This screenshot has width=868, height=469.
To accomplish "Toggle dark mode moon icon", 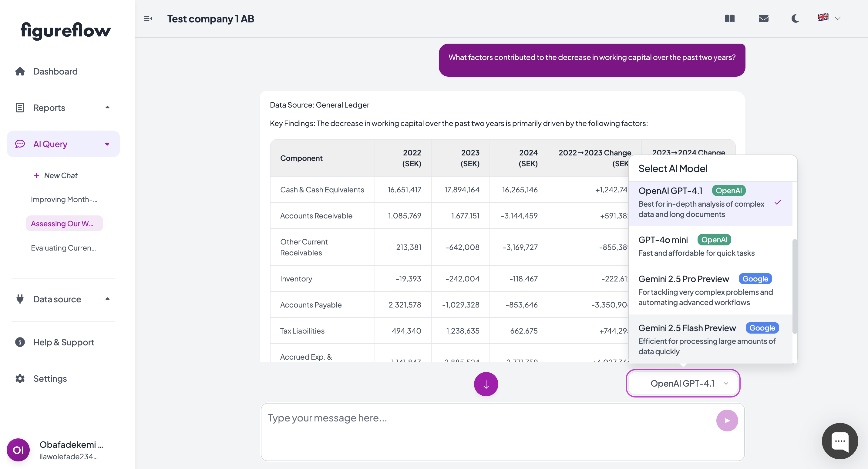I will point(795,18).
